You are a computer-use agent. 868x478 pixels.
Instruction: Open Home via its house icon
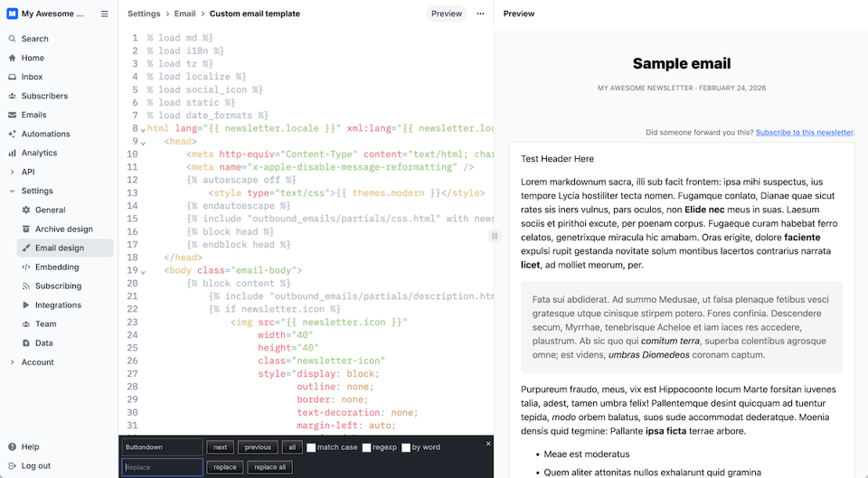(13, 58)
